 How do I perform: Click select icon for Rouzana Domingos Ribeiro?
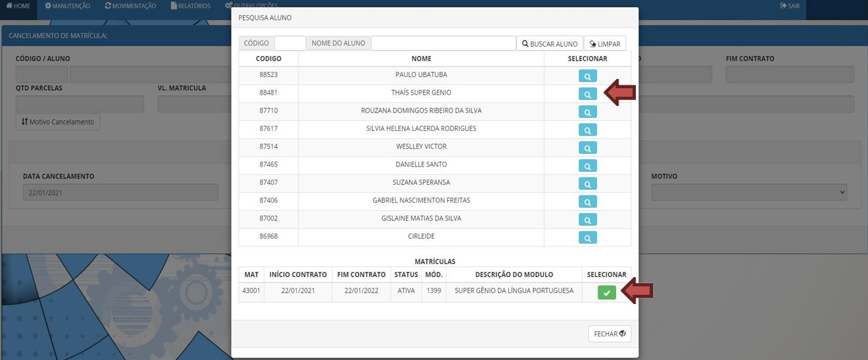tap(587, 112)
